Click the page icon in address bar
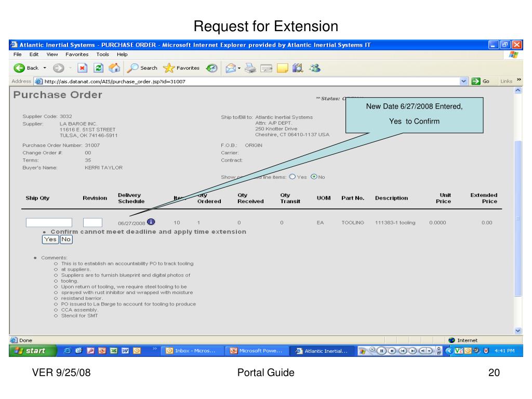This screenshot has height=399, width=532. 39,81
